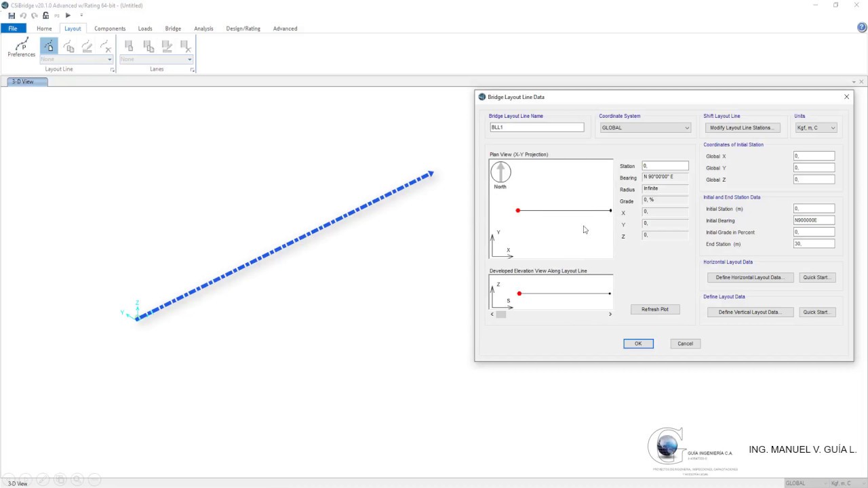This screenshot has height=488, width=868.
Task: Open Layout Line panel dialog launcher
Action: 112,70
